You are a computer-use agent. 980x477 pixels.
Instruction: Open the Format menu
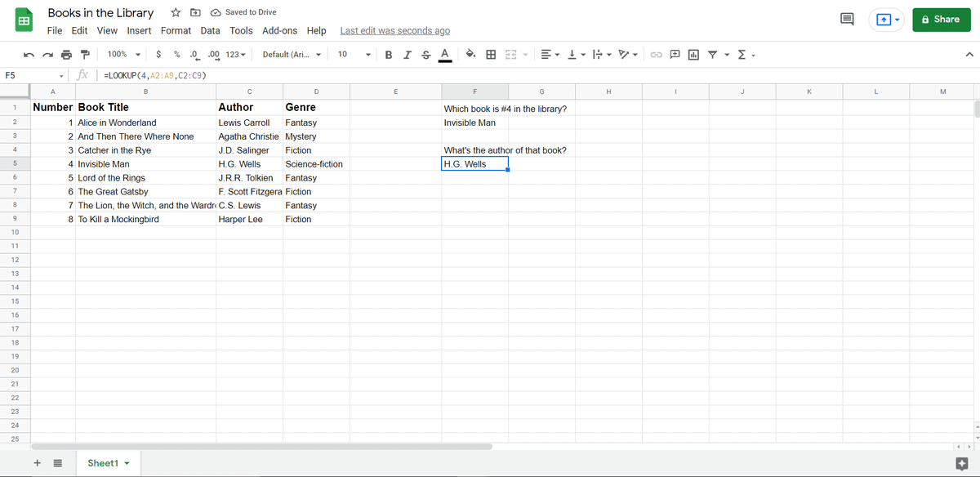coord(176,31)
